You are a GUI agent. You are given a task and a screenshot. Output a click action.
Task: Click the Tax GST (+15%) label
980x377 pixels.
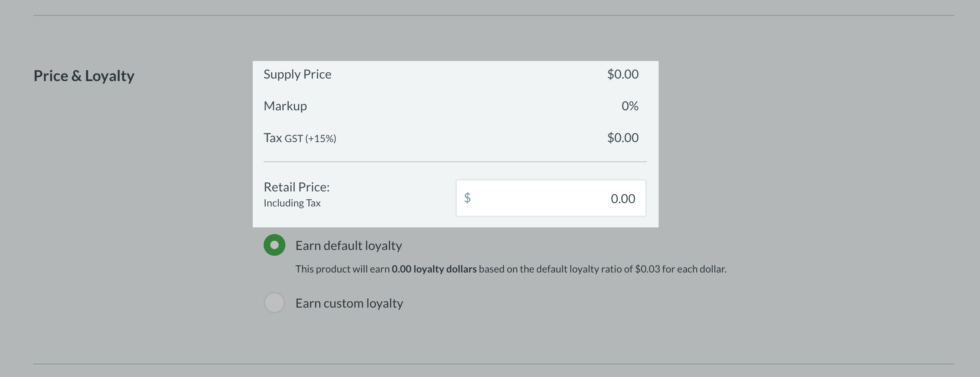coord(300,138)
